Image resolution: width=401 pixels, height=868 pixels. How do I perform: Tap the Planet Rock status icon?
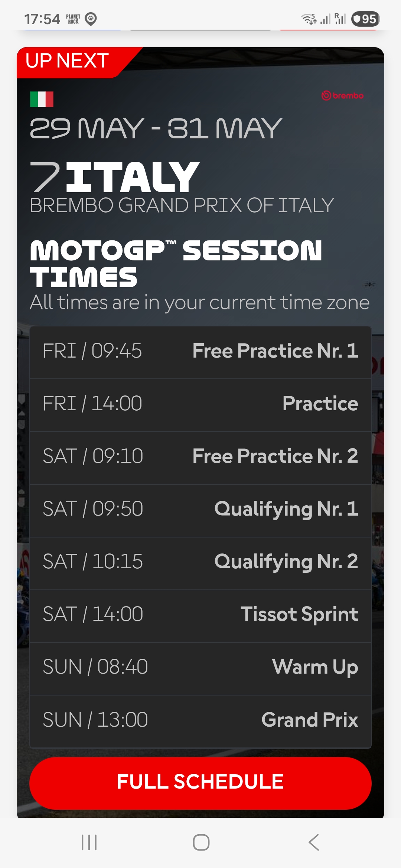[x=73, y=19]
